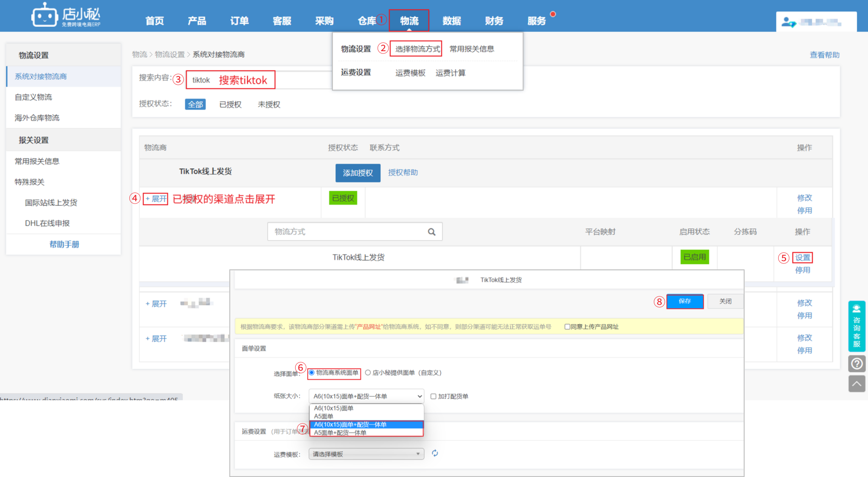Click the 已启用 status badge
Viewport: 868px width, 477px height.
[694, 257]
